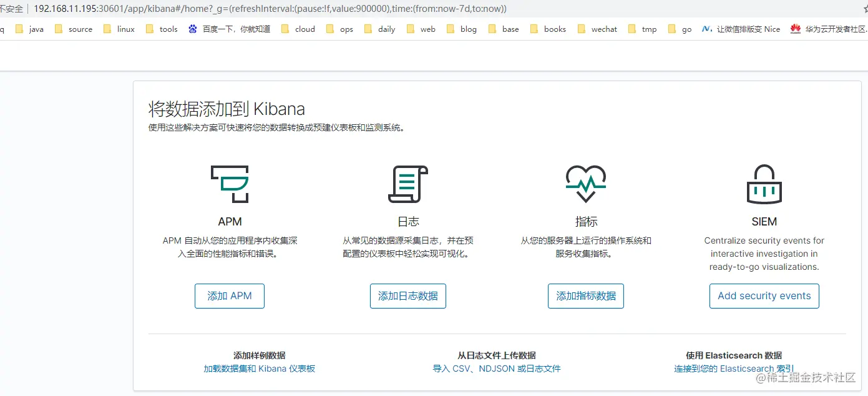The height and width of the screenshot is (396, 868).
Task: Click the 添加指标数据 button
Action: tap(586, 296)
